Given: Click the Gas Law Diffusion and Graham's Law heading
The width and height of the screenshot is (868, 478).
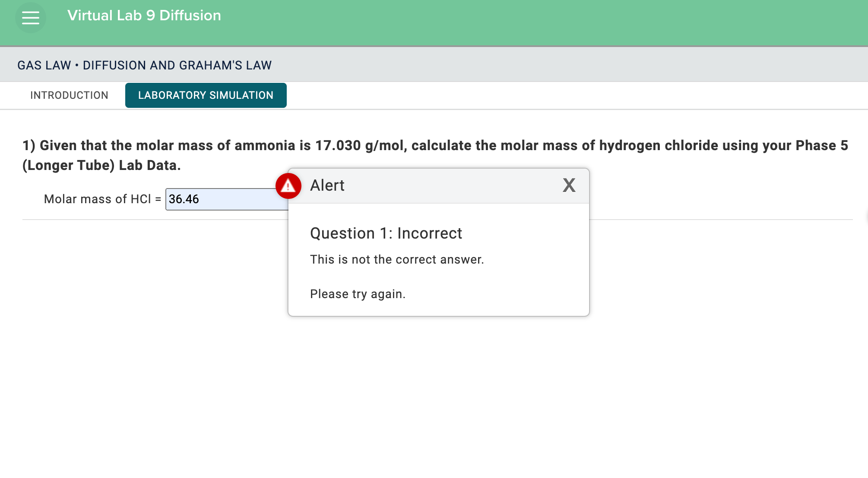Looking at the screenshot, I should tap(145, 65).
